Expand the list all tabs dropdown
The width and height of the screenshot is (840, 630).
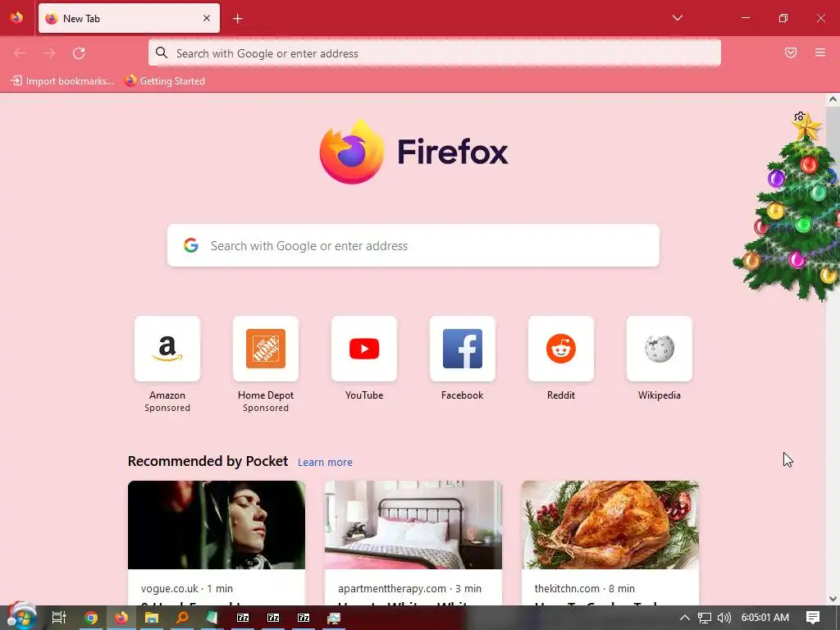coord(678,18)
